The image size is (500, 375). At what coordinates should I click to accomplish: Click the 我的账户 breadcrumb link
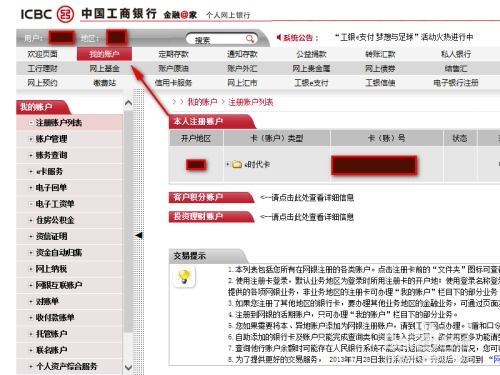(x=202, y=102)
